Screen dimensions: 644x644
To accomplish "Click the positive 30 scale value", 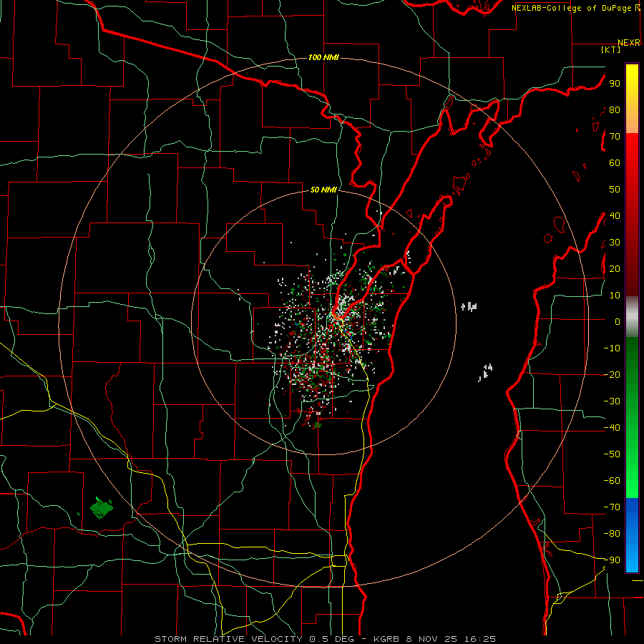I will pyautogui.click(x=615, y=243).
